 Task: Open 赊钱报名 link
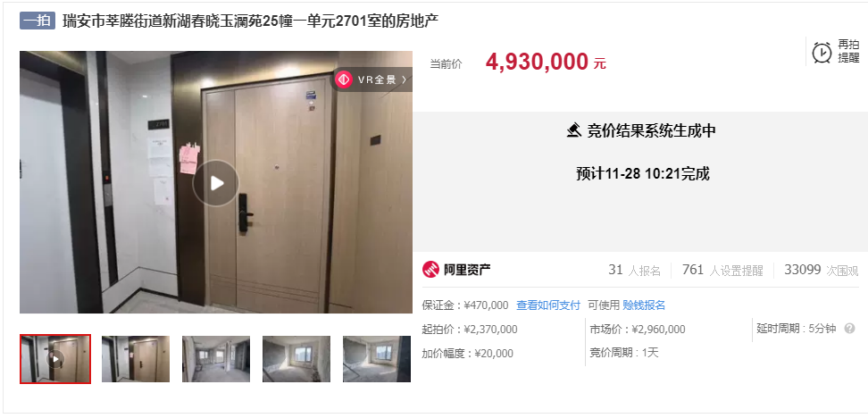coord(644,305)
